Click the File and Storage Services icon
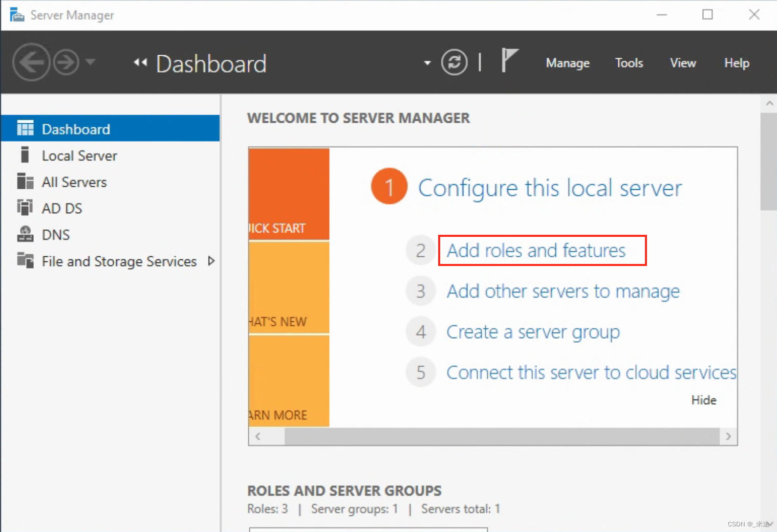Image resolution: width=777 pixels, height=532 pixels. point(25,261)
